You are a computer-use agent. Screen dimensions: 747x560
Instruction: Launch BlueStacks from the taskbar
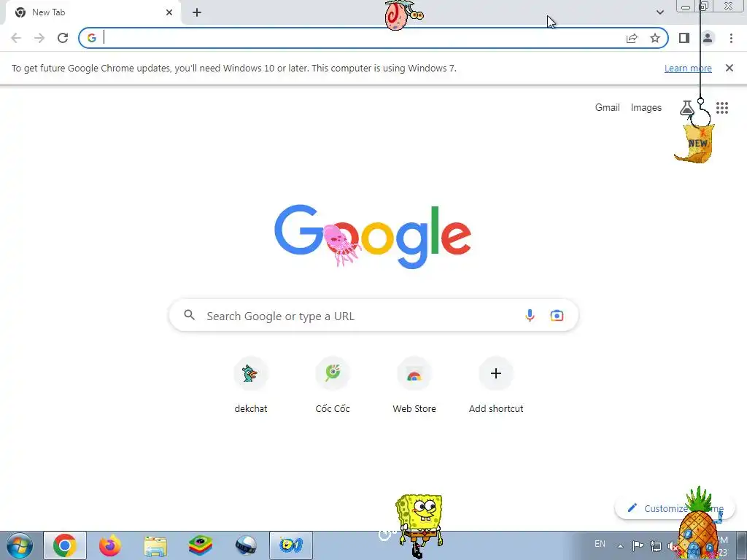[200, 545]
